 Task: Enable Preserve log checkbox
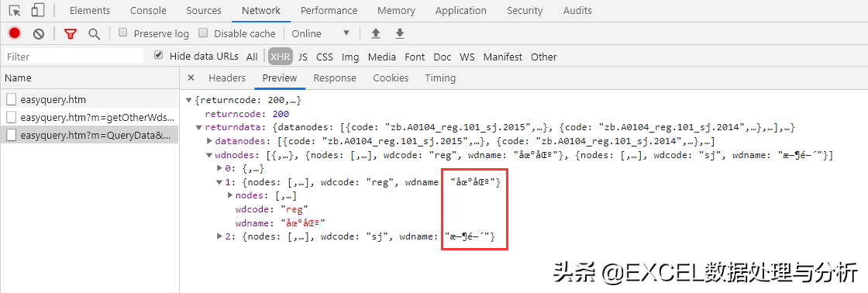(x=123, y=33)
